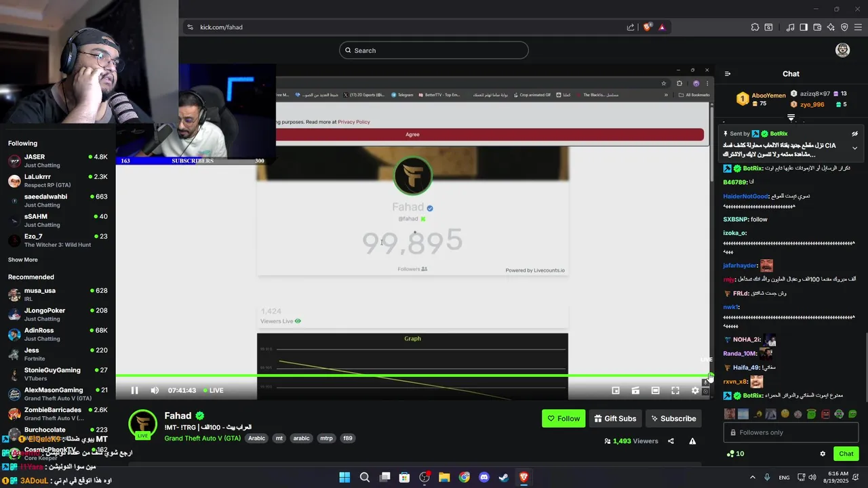Image resolution: width=868 pixels, height=488 pixels.
Task: Open video player settings gear
Action: (695, 390)
